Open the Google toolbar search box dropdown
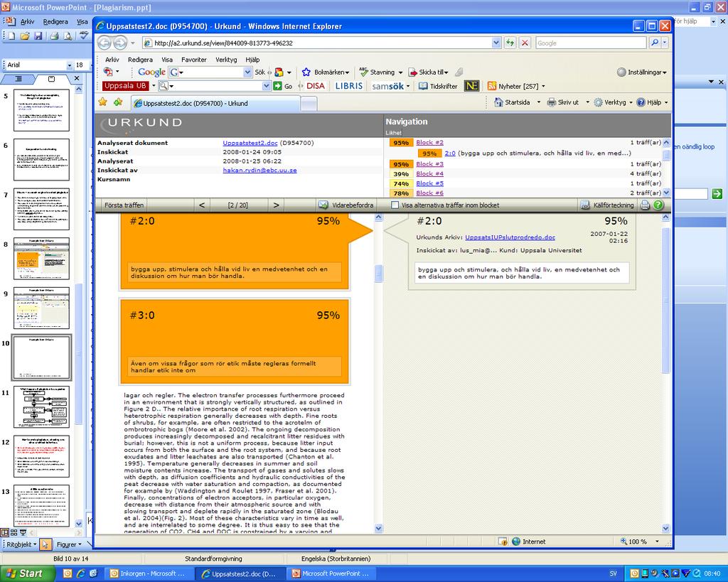This screenshot has width=728, height=582. (247, 72)
